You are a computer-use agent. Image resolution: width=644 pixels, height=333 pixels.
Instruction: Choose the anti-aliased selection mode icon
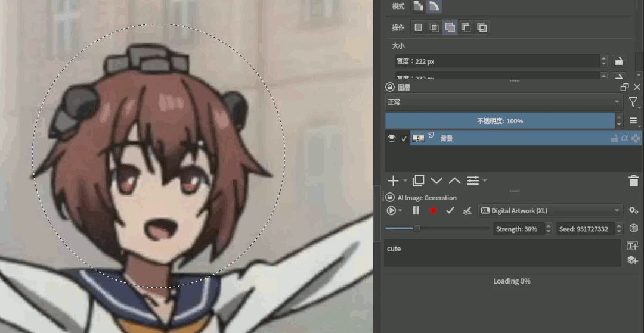(x=435, y=6)
